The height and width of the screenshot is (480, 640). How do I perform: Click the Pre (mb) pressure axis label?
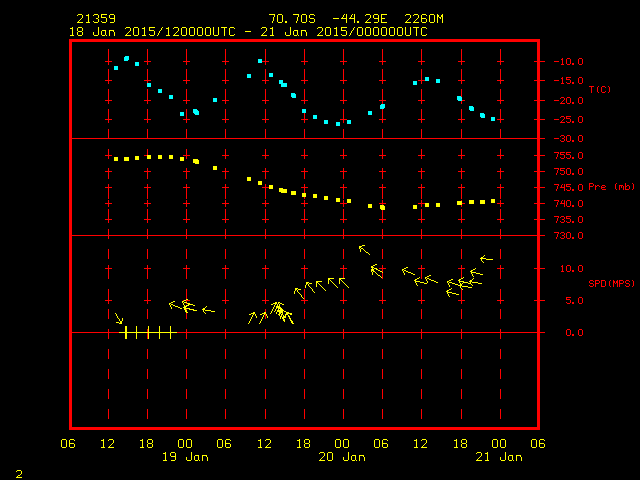pos(611,187)
